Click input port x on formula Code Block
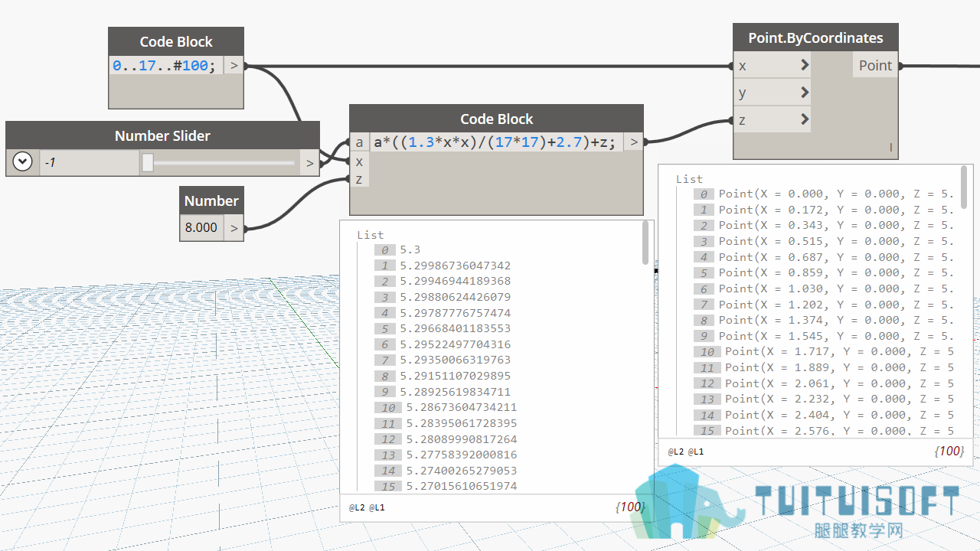Viewport: 980px width, 551px height. click(359, 161)
